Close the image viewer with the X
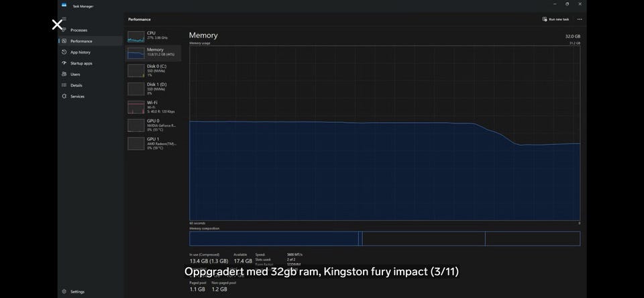This screenshot has width=644, height=298. tap(57, 25)
